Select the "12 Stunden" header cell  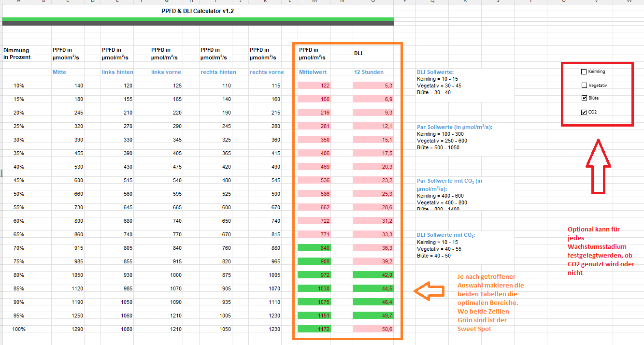pyautogui.click(x=369, y=72)
